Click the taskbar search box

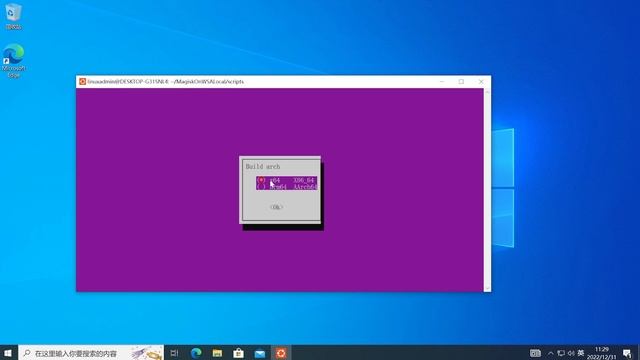pyautogui.click(x=91, y=353)
